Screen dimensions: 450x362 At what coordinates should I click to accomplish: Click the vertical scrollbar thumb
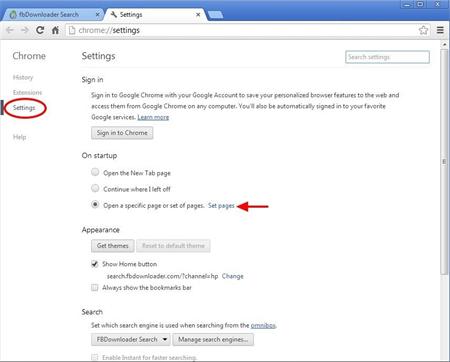[444, 162]
